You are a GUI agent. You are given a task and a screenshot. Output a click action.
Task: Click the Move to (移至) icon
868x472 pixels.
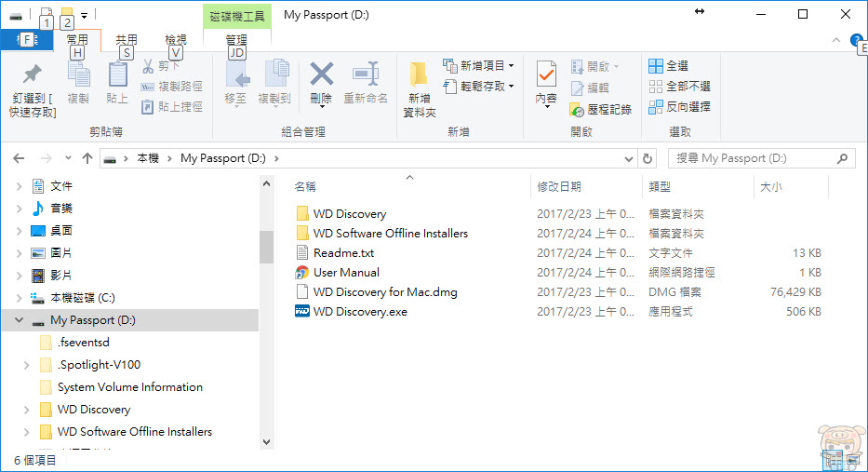(x=237, y=74)
